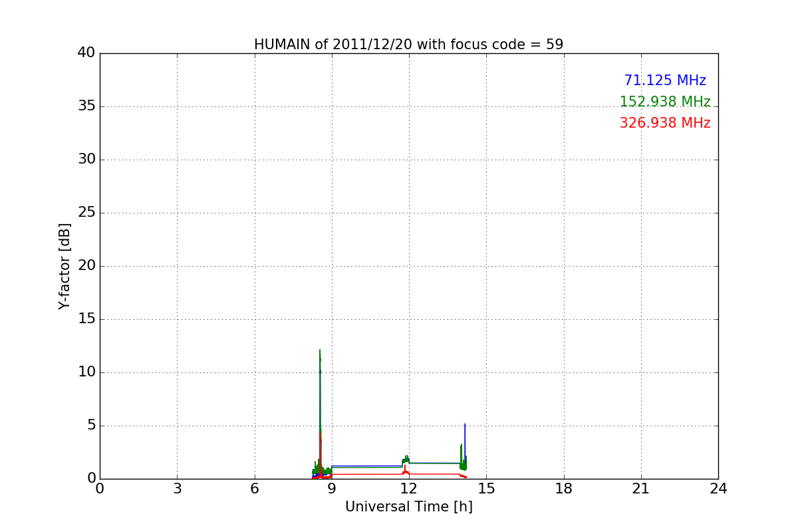Viewport: 798px width, 532px height.
Task: Click the plot title HUMAIN of 2011/12/20
Action: tap(408, 45)
